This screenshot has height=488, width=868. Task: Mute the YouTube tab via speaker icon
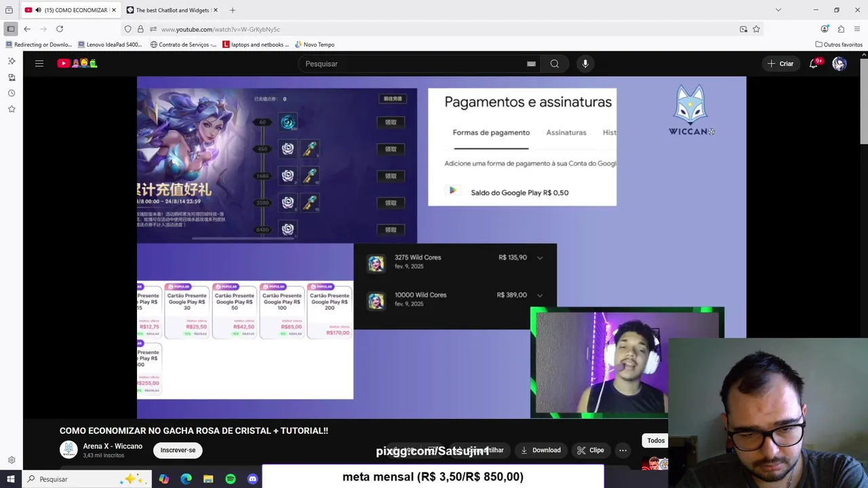(x=38, y=10)
